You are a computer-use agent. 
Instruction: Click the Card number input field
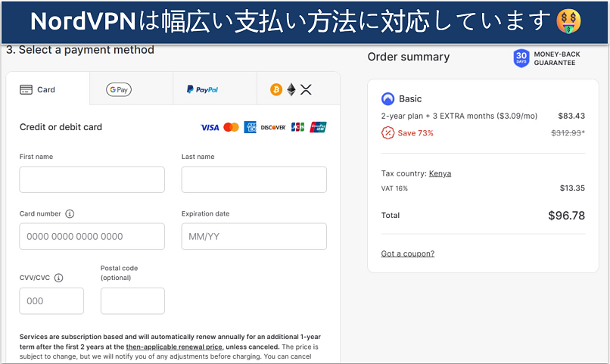point(92,236)
